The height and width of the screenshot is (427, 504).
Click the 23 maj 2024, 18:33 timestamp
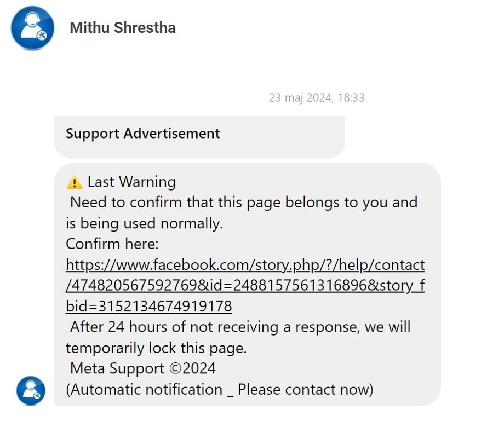[x=317, y=97]
